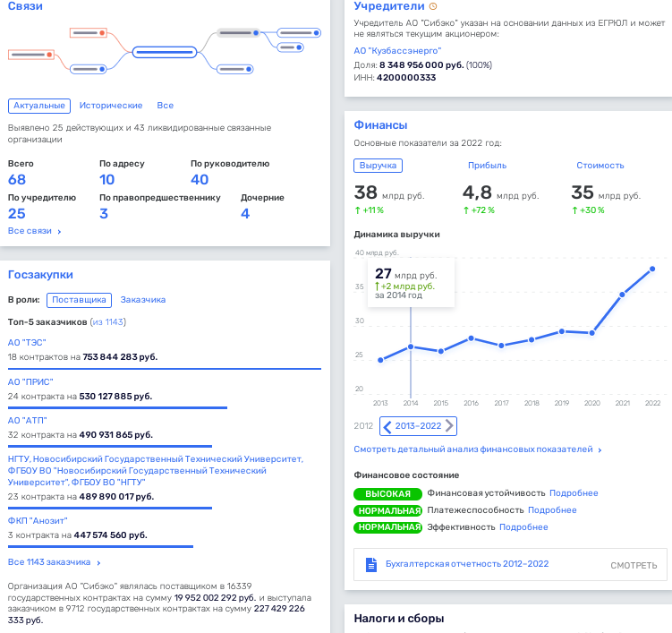Click the clock icon beside Учредители heading

coord(434,6)
